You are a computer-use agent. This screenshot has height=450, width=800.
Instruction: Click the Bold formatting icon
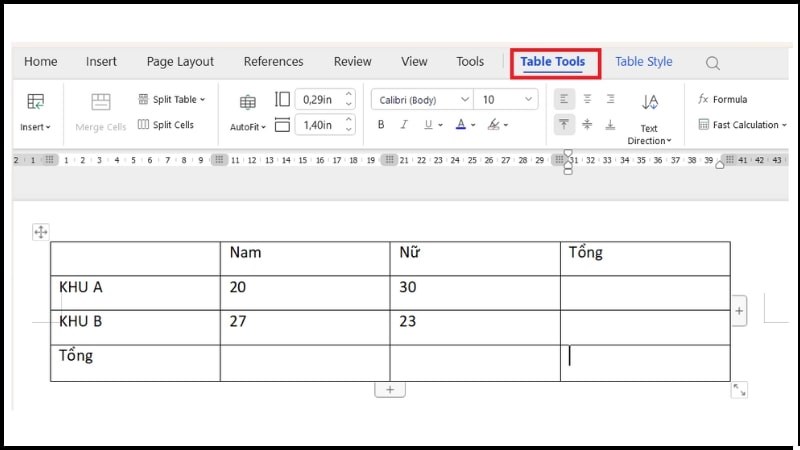point(381,125)
